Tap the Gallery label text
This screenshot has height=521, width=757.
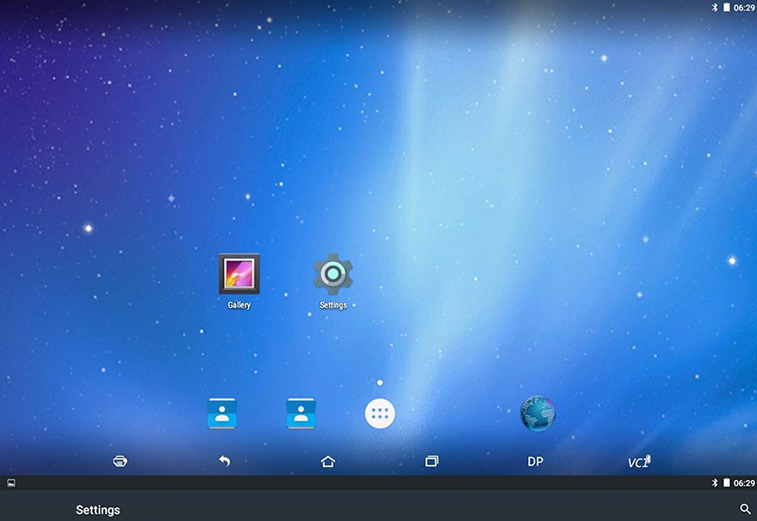pyautogui.click(x=239, y=305)
